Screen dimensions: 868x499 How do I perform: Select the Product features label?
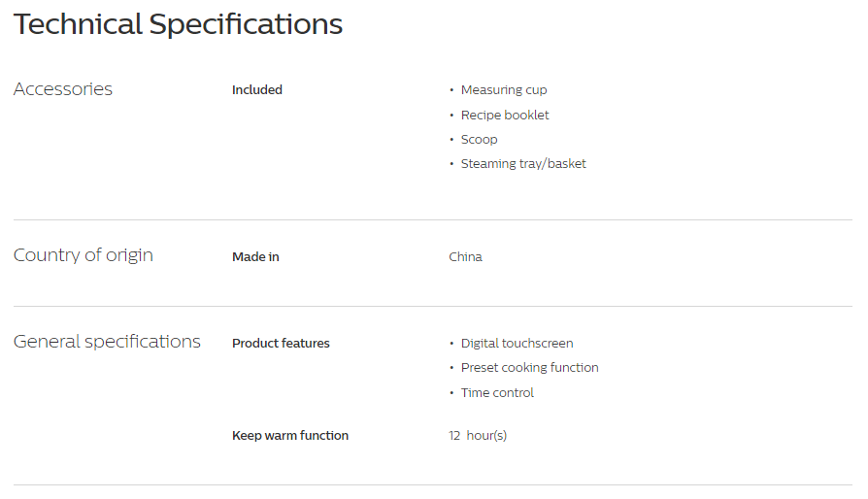[x=281, y=343]
